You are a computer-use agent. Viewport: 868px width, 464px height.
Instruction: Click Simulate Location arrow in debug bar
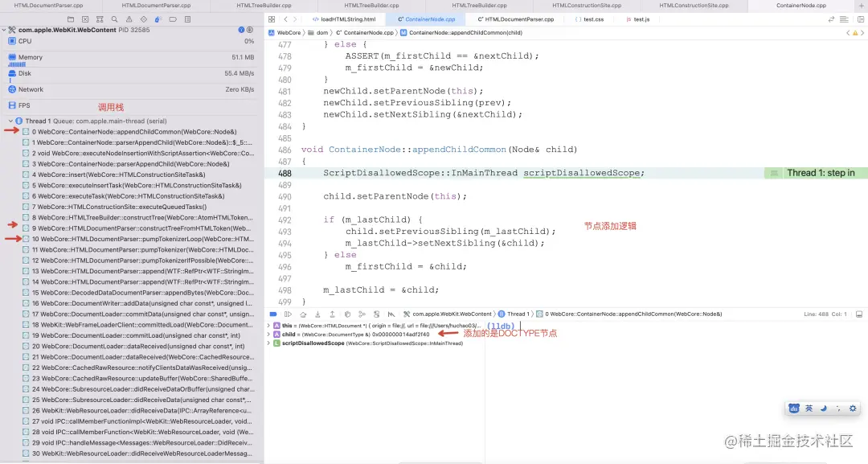391,314
